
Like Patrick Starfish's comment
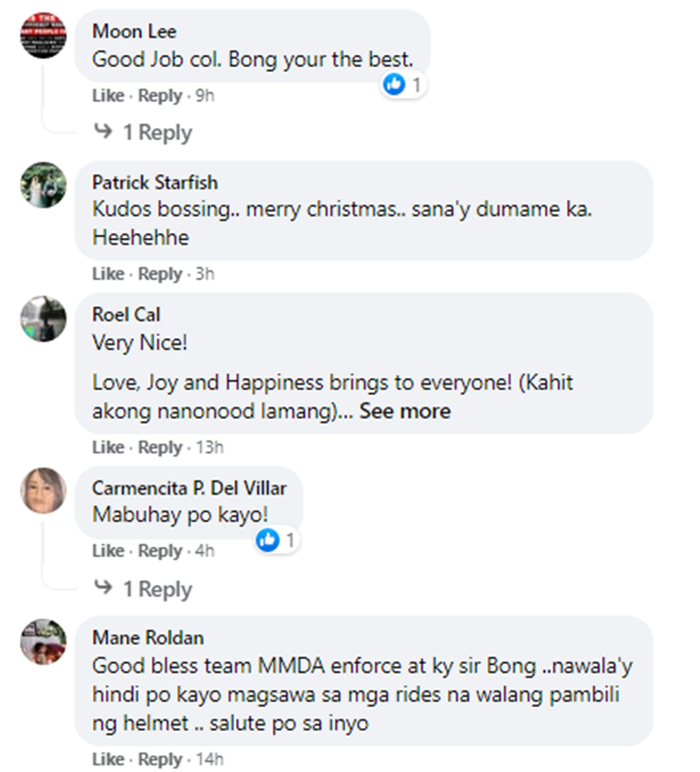[x=107, y=274]
